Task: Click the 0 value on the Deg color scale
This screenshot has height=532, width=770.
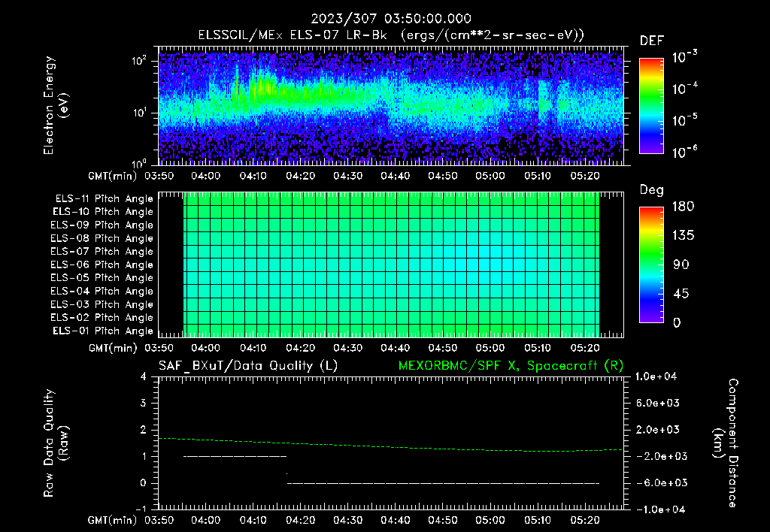Action: 678,323
